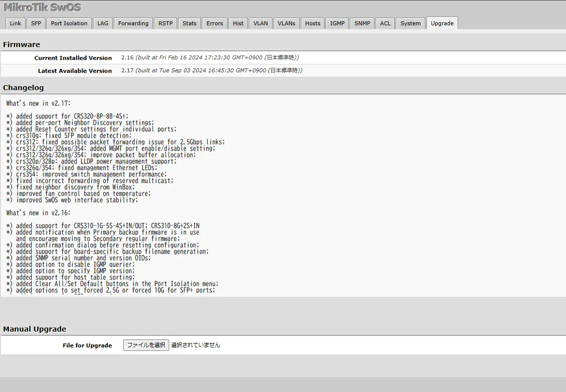Open the Link tab
Screen dimensions: 566x392
(x=15, y=23)
